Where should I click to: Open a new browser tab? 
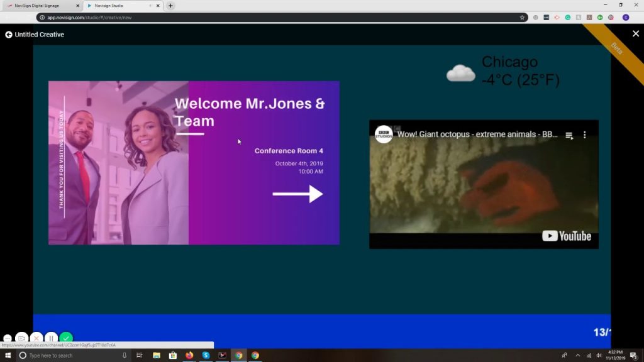170,6
